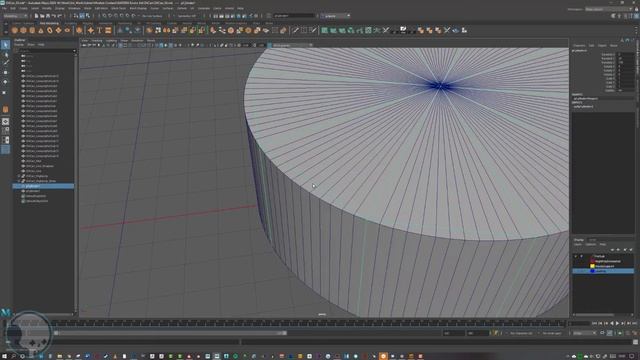Toggle select by component type mode
This screenshot has width=640, height=360.
tap(87, 16)
